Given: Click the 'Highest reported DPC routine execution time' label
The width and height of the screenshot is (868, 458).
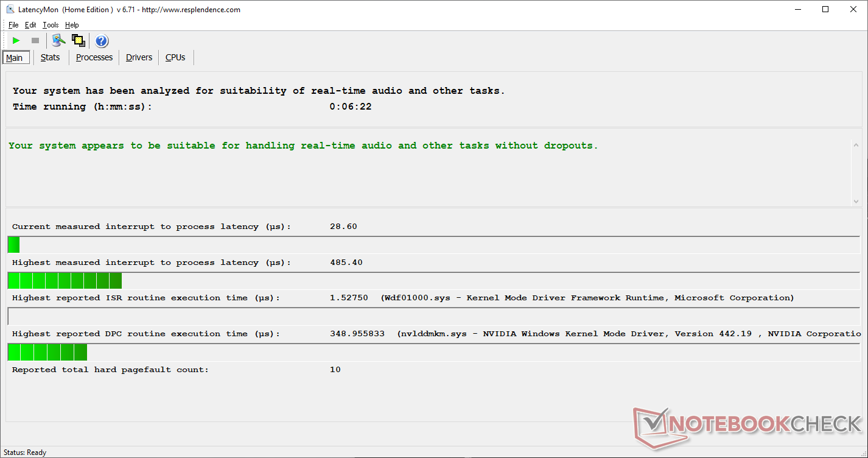Looking at the screenshot, I should coord(146,334).
